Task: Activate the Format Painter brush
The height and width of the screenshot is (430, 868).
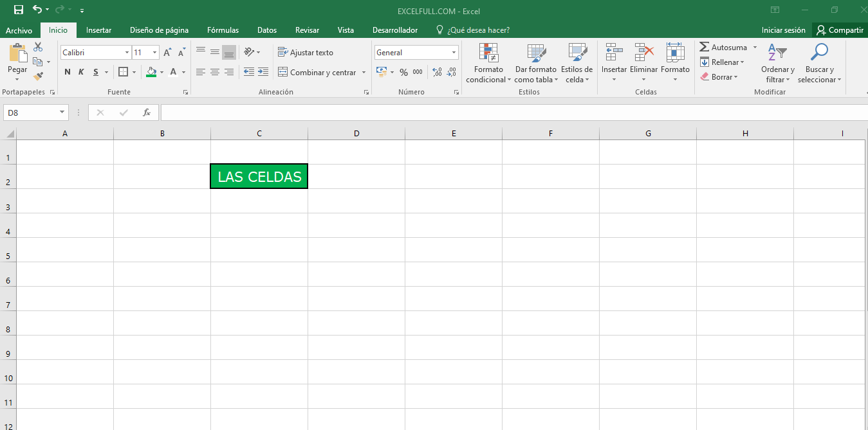Action: (38, 76)
